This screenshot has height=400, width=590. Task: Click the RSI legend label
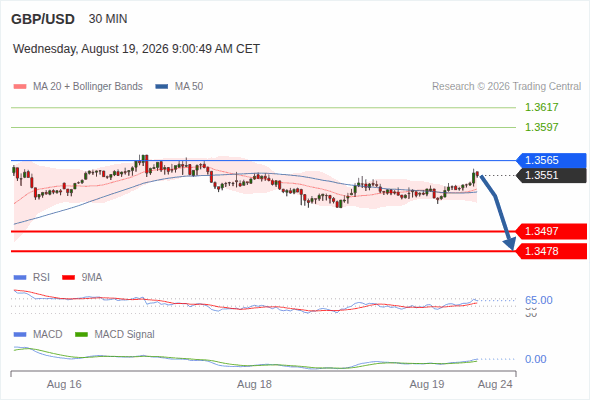[x=41, y=278]
